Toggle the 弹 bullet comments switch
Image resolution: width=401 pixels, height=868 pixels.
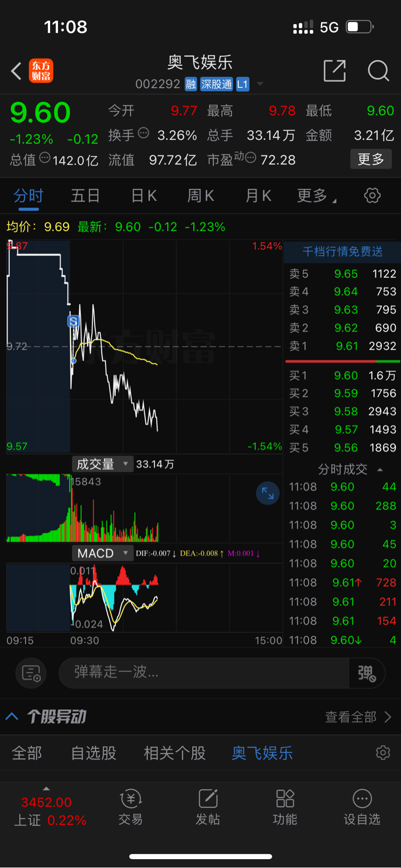367,673
